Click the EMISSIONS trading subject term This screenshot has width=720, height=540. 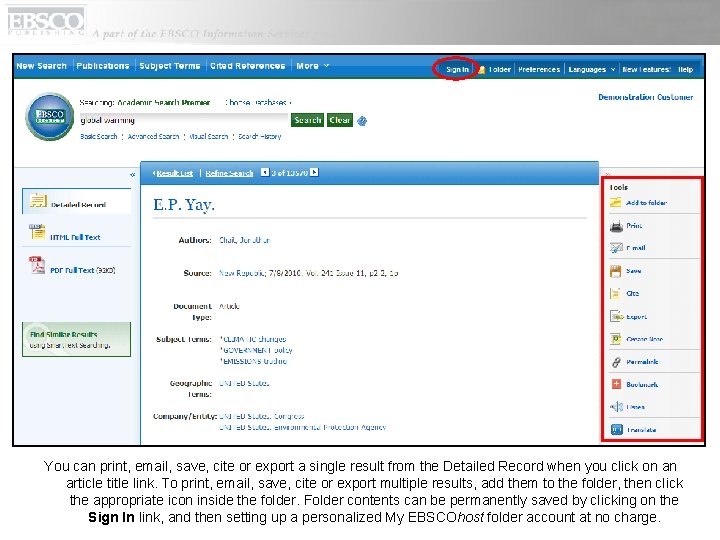point(254,361)
